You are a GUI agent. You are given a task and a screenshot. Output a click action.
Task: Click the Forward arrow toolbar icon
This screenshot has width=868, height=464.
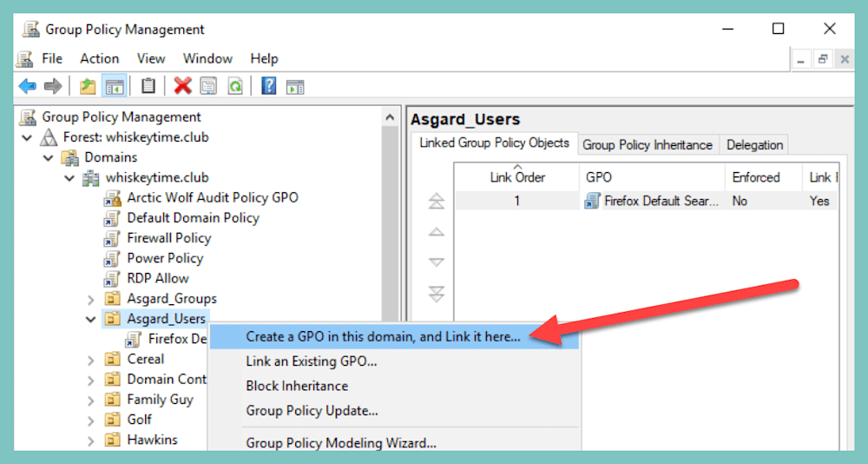53,86
